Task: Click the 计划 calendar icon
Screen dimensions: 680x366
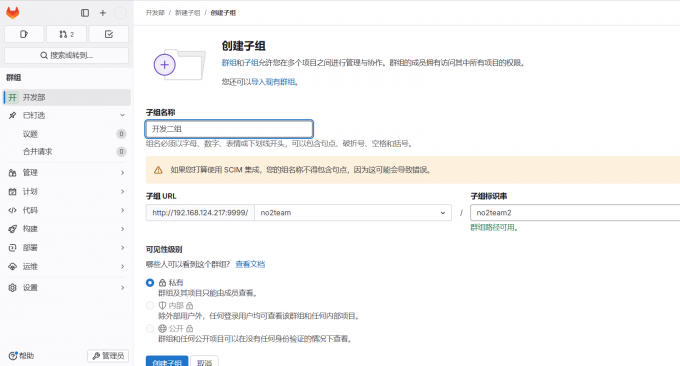Action: (x=13, y=191)
